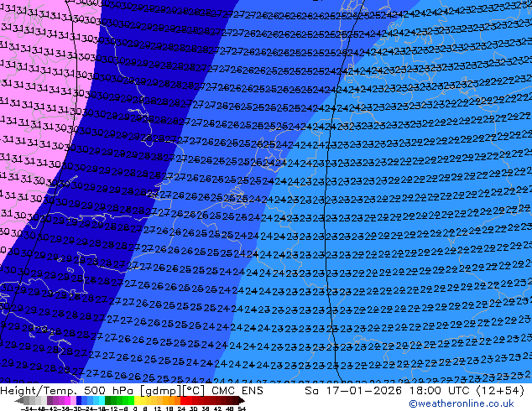Click the 'Height/Temp.' title text

coord(38,391)
